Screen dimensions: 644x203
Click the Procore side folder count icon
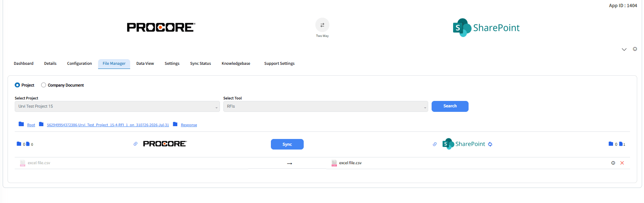click(19, 144)
